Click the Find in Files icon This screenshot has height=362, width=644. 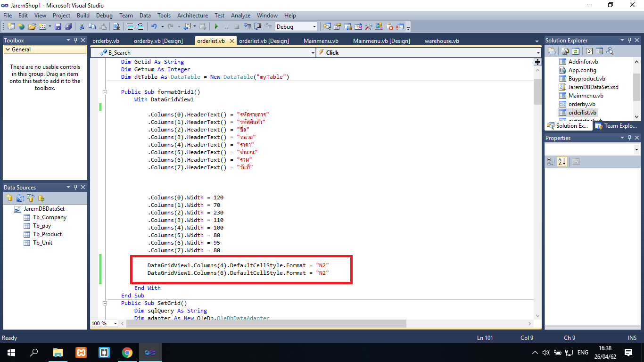(x=116, y=26)
